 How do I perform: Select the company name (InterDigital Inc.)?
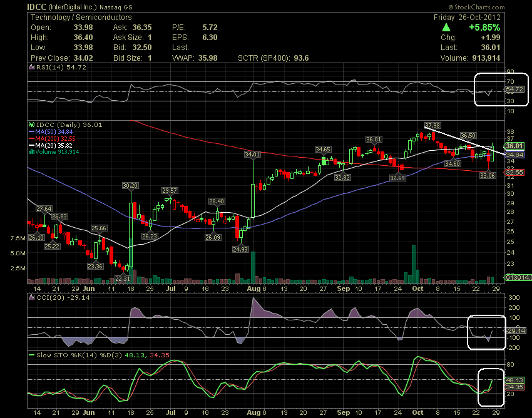click(x=73, y=7)
